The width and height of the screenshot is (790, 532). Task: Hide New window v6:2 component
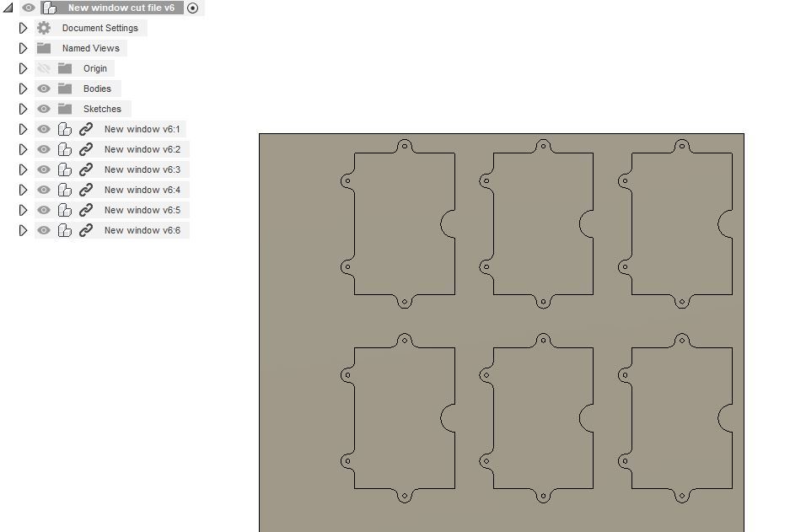[x=44, y=149]
